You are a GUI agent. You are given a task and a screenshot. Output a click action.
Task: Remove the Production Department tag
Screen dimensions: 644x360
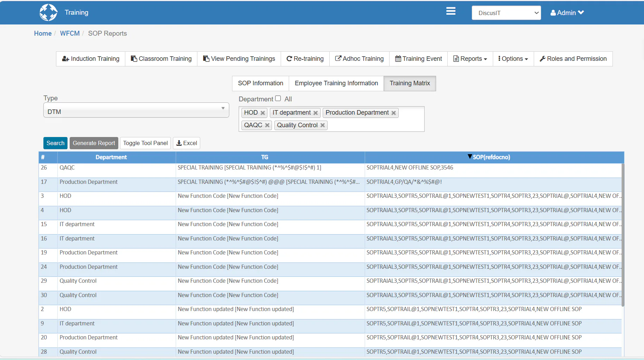click(394, 113)
